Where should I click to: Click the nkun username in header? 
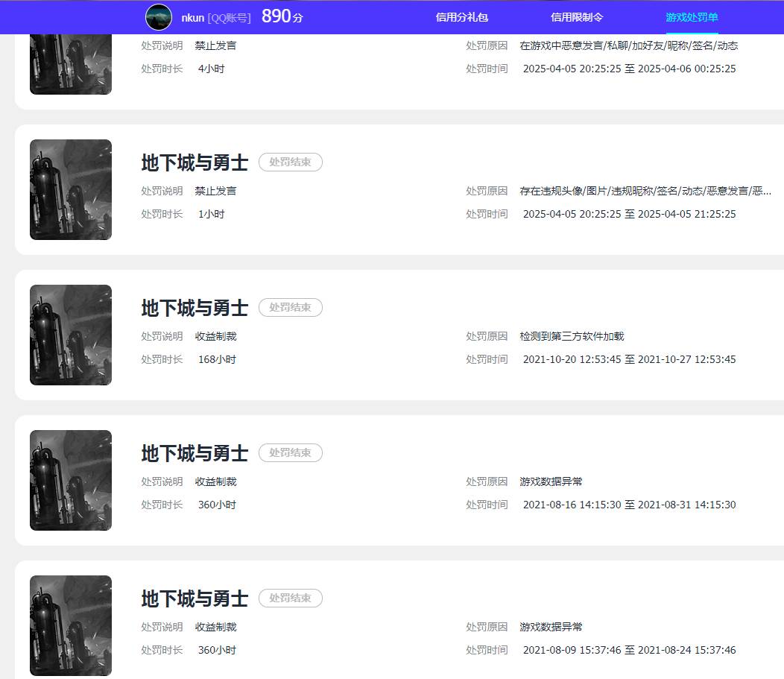pos(193,18)
